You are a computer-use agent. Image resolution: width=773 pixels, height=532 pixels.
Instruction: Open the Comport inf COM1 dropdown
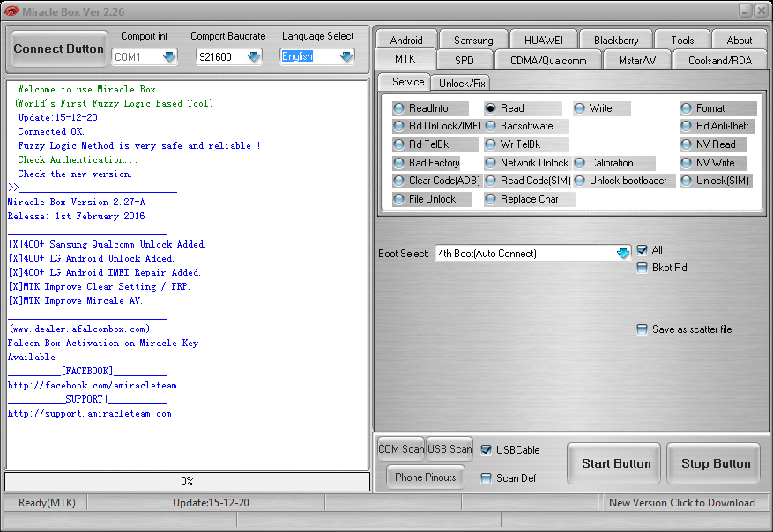pos(169,56)
